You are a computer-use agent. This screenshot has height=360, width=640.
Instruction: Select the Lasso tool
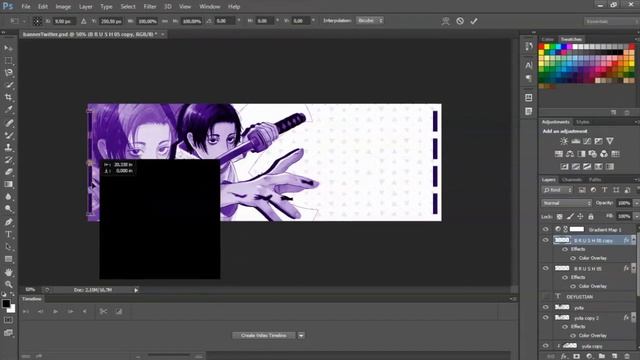coord(8,73)
